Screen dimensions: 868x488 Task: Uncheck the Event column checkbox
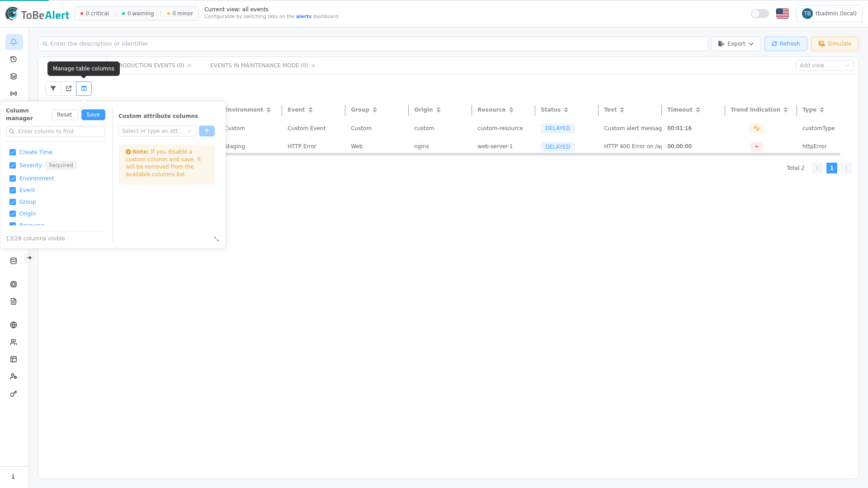[13, 190]
